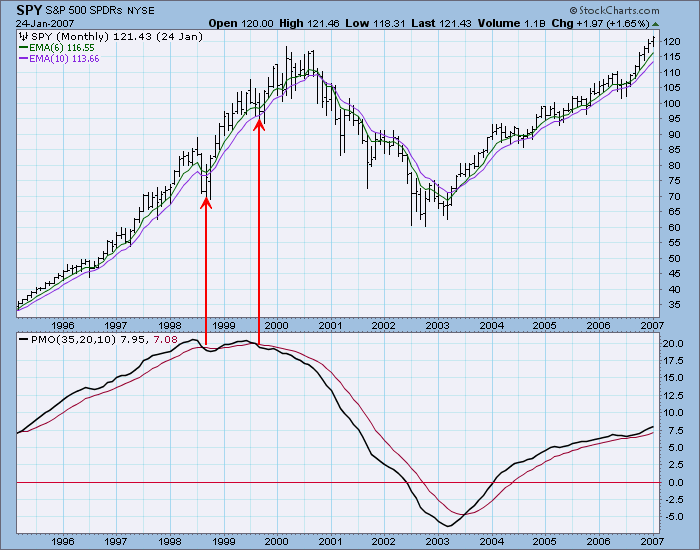Screen dimensions: 700x550
Task: Click the red 7.08 signal value in PMO legend
Action: point(166,340)
